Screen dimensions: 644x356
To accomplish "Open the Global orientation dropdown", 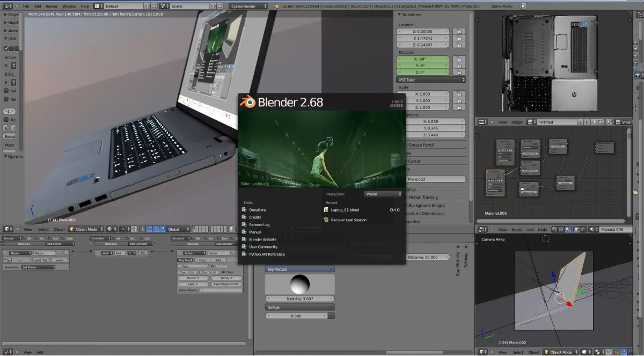I will point(178,229).
